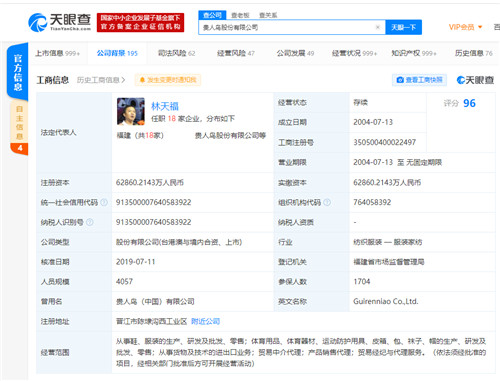
Task: Select the founding date 2004-07-13
Action: pos(373,122)
